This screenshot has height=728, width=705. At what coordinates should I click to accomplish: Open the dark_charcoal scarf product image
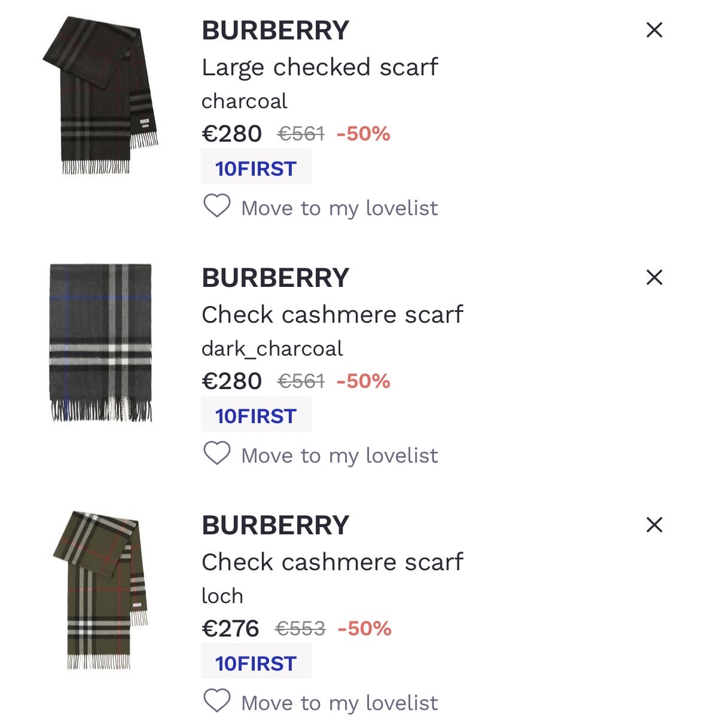100,342
